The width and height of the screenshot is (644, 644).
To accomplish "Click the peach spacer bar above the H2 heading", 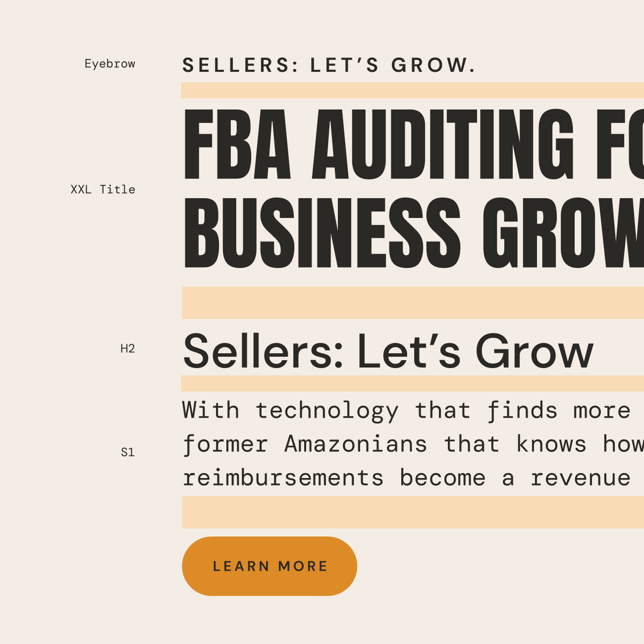I will (412, 302).
